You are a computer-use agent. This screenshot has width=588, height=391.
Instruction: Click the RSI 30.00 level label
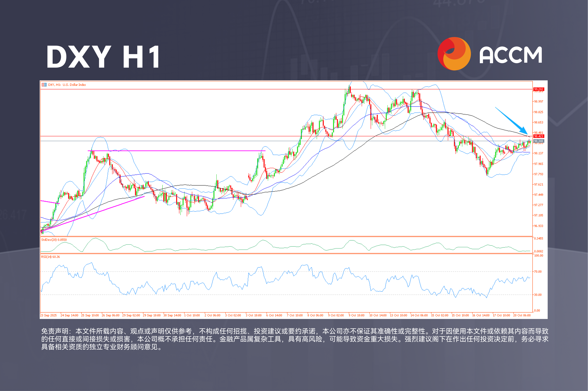[538, 295]
